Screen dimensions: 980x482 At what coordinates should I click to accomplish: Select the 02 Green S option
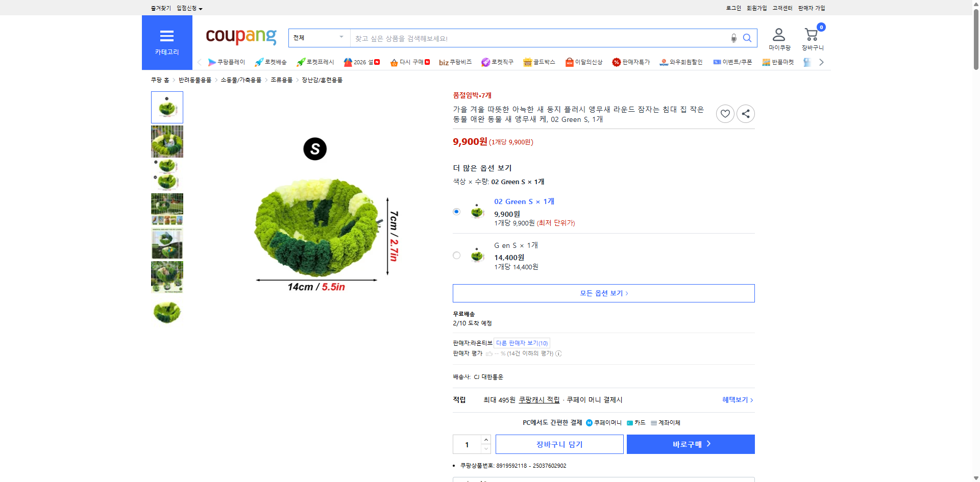[x=456, y=211]
